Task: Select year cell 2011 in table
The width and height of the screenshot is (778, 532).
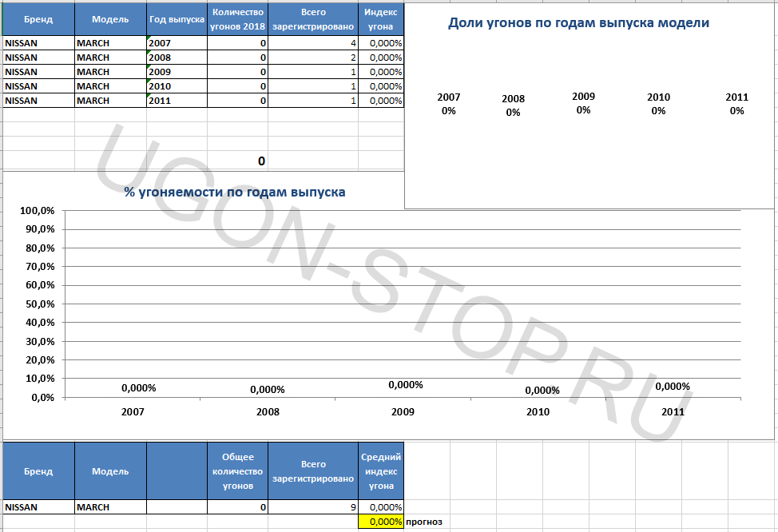Action: click(x=177, y=101)
